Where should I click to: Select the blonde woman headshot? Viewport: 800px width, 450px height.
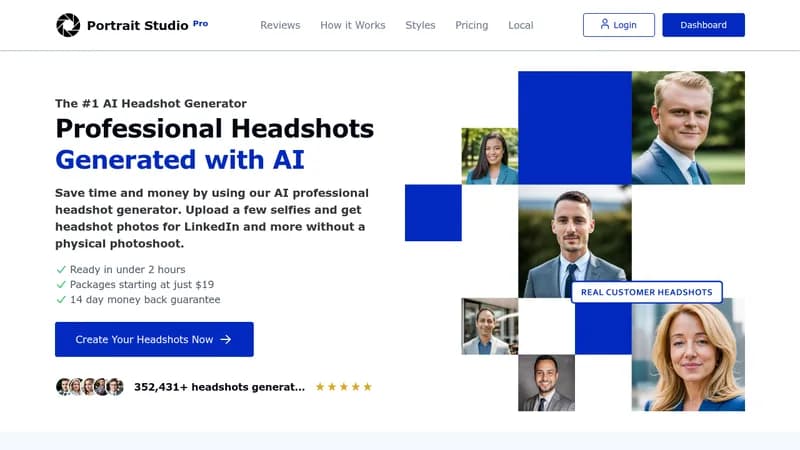tap(688, 355)
